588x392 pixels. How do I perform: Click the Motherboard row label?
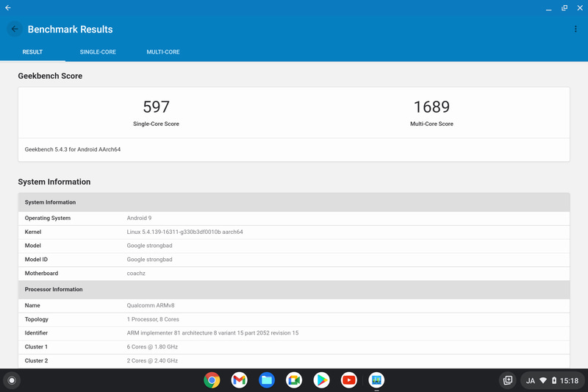[41, 273]
